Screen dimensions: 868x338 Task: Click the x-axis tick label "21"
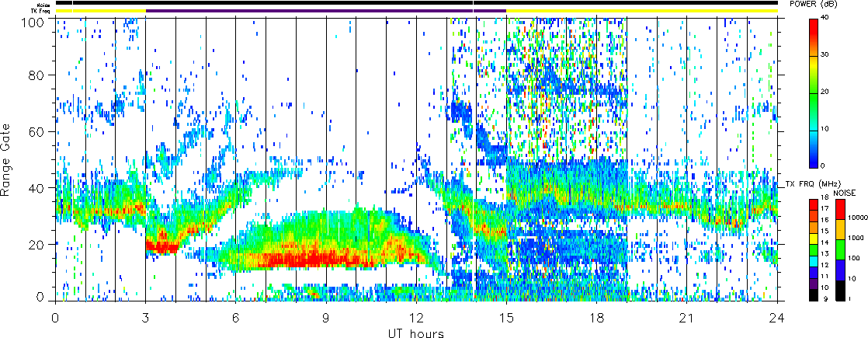(x=687, y=319)
